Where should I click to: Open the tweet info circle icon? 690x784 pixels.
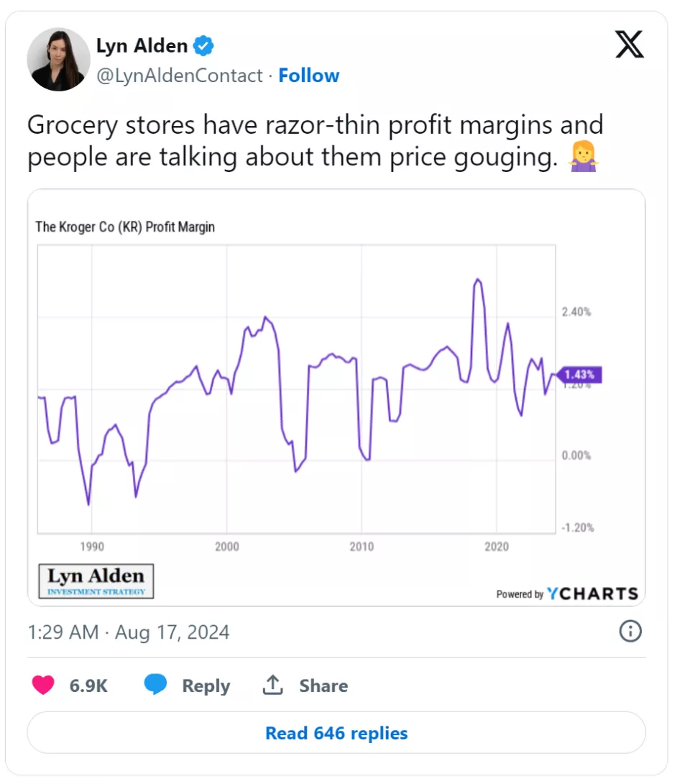click(630, 631)
